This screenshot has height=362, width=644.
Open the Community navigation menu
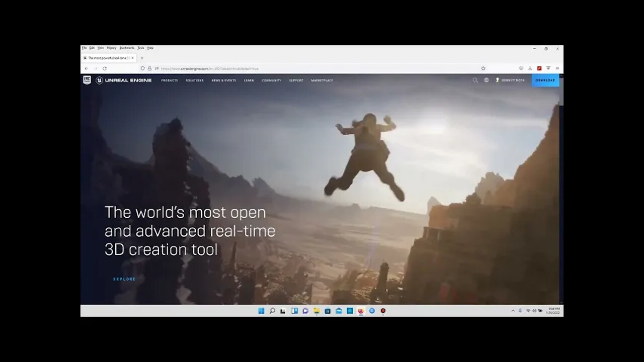point(271,80)
